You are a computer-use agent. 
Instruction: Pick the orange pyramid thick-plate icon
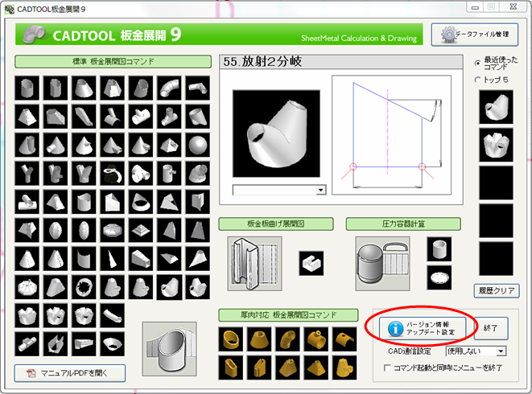tap(316, 368)
